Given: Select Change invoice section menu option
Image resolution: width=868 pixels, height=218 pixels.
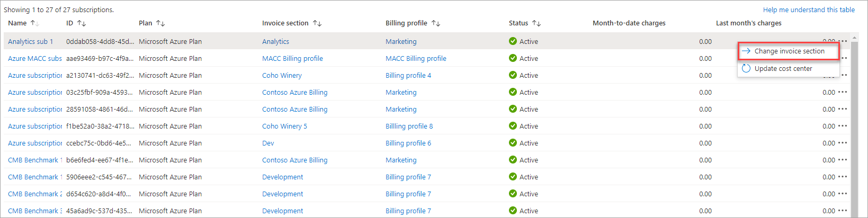Looking at the screenshot, I should coord(789,51).
